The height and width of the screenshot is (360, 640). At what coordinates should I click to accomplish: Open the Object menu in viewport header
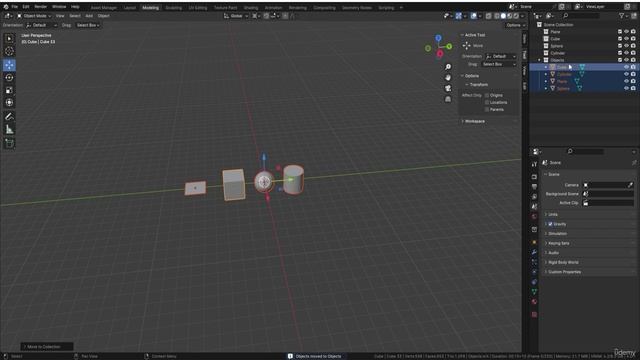point(104,16)
